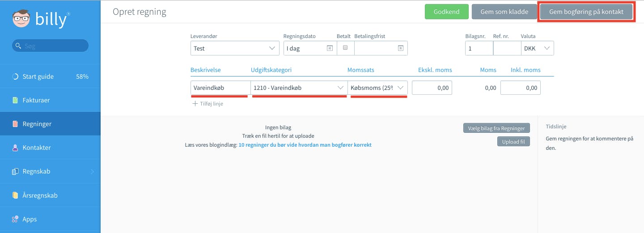Open the 10 regninger blog post link
This screenshot has width=644, height=233.
click(305, 145)
